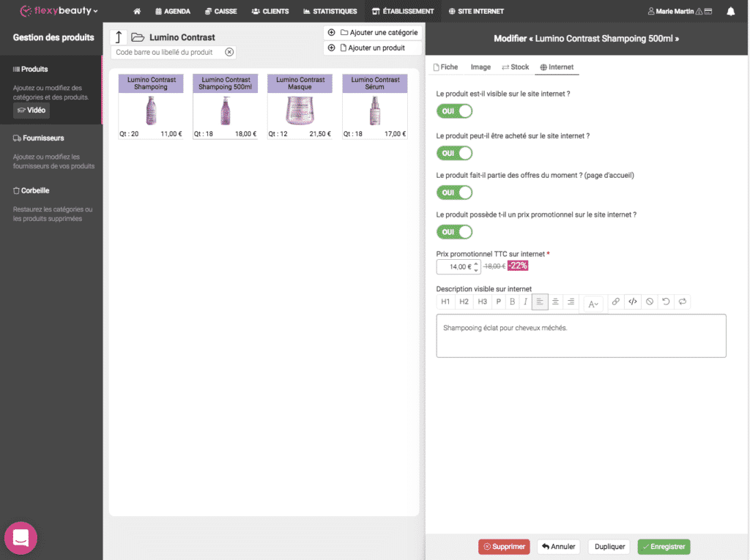This screenshot has height=560, width=750.
Task: Open the Agenda menu
Action: [x=173, y=11]
